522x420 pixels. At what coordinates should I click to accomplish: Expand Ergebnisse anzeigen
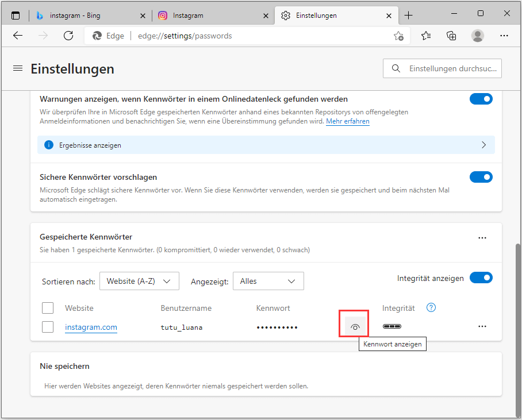tap(483, 145)
